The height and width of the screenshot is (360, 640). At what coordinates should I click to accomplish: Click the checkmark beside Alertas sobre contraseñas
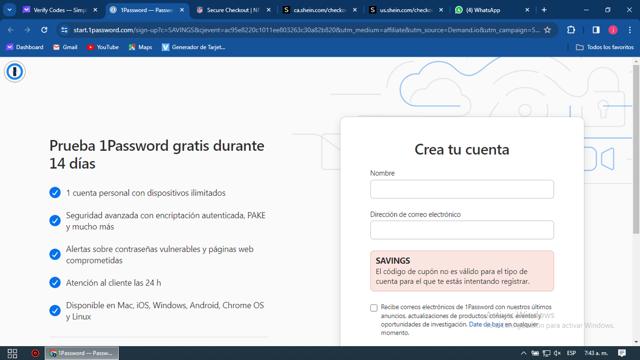pyautogui.click(x=55, y=255)
